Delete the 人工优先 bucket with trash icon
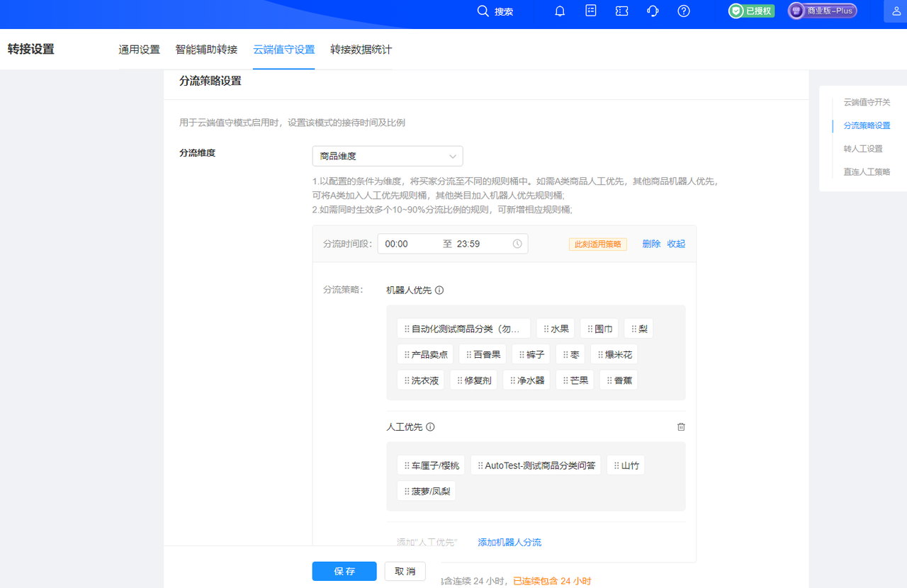Screen dimensions: 907x588 click(681, 427)
